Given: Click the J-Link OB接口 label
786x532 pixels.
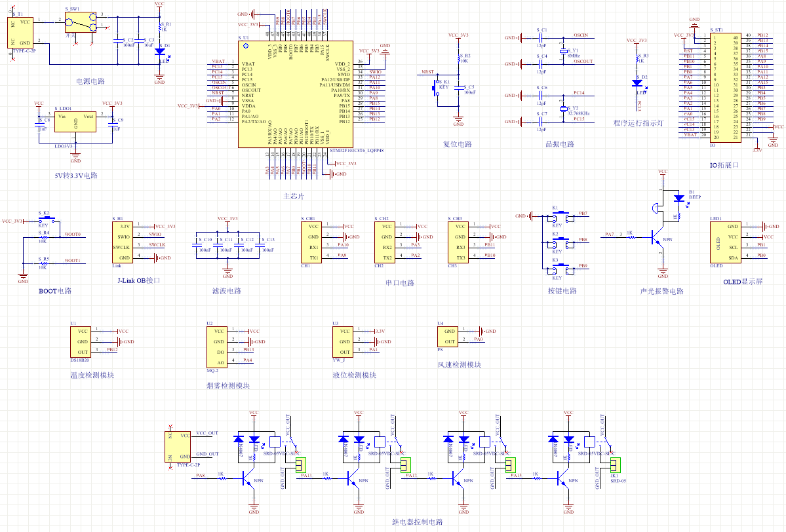Looking at the screenshot, I should coord(139,280).
